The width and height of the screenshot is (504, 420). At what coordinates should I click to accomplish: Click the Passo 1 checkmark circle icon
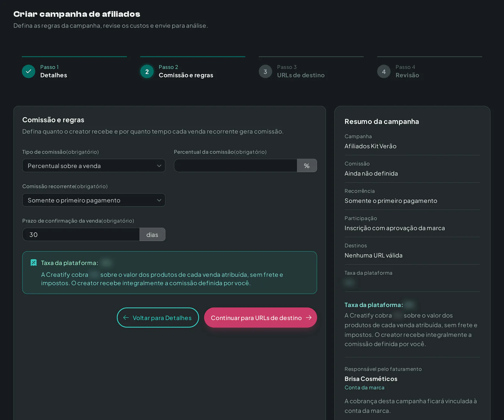(28, 72)
